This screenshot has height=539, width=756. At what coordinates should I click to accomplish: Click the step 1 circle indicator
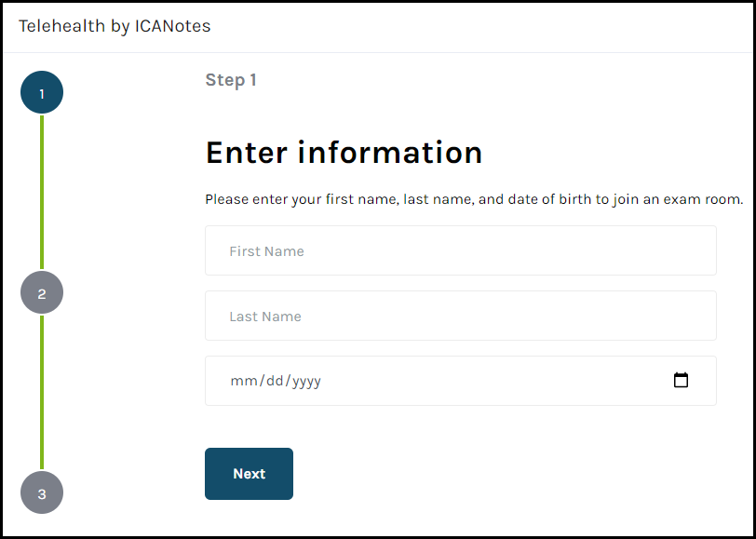42,93
